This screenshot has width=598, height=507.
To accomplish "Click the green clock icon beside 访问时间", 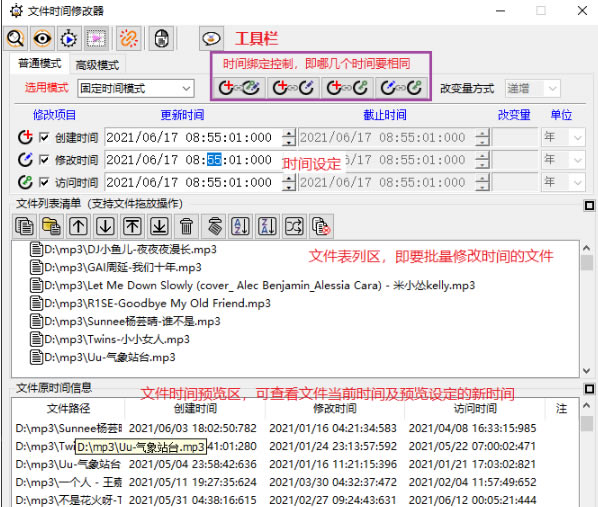I will (25, 182).
